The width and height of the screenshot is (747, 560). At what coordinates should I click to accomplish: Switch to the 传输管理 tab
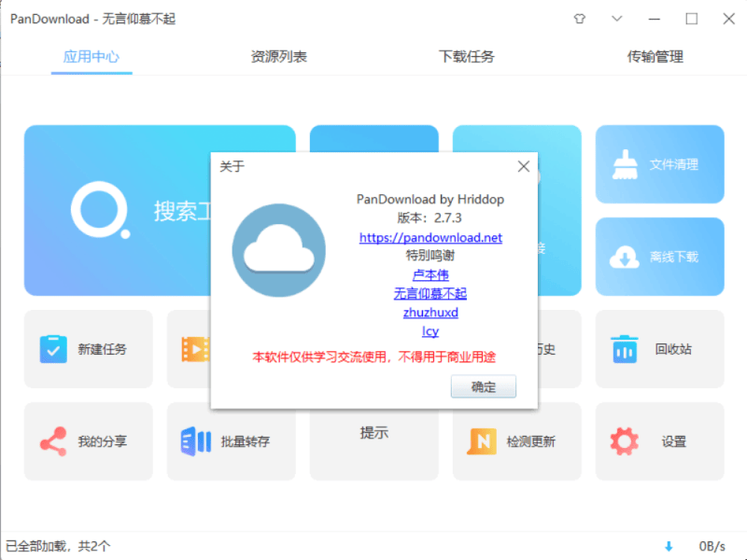657,56
